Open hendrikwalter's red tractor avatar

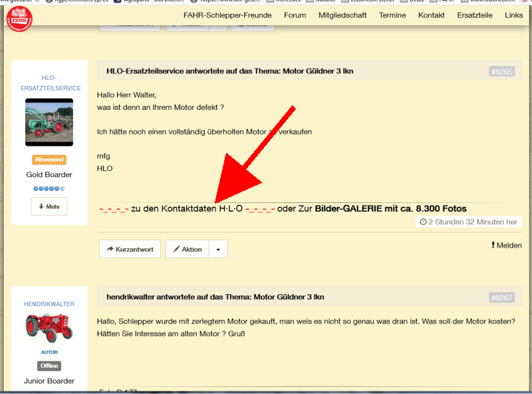[49, 328]
